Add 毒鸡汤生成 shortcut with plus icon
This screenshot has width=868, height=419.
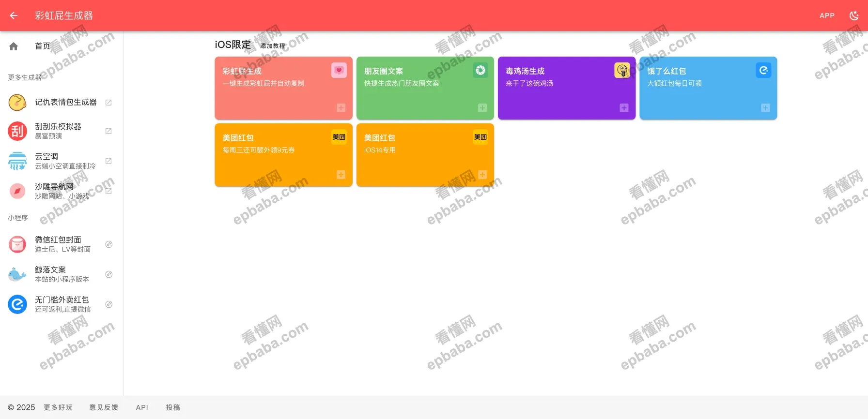624,108
